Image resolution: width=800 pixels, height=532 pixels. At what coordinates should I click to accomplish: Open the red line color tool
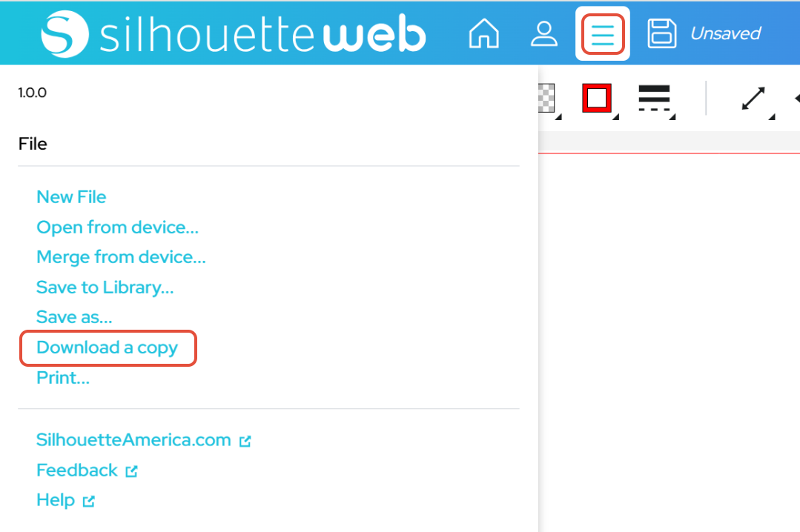click(596, 98)
